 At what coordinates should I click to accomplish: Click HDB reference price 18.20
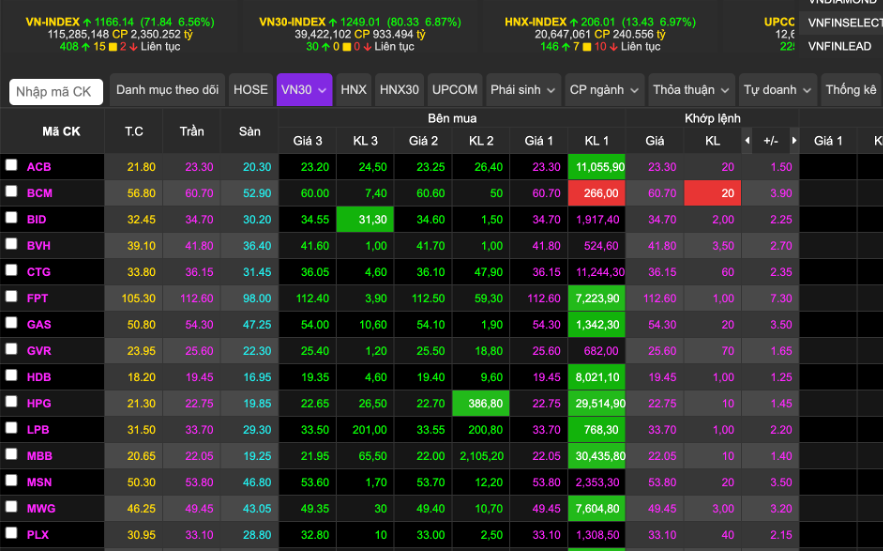pyautogui.click(x=141, y=377)
